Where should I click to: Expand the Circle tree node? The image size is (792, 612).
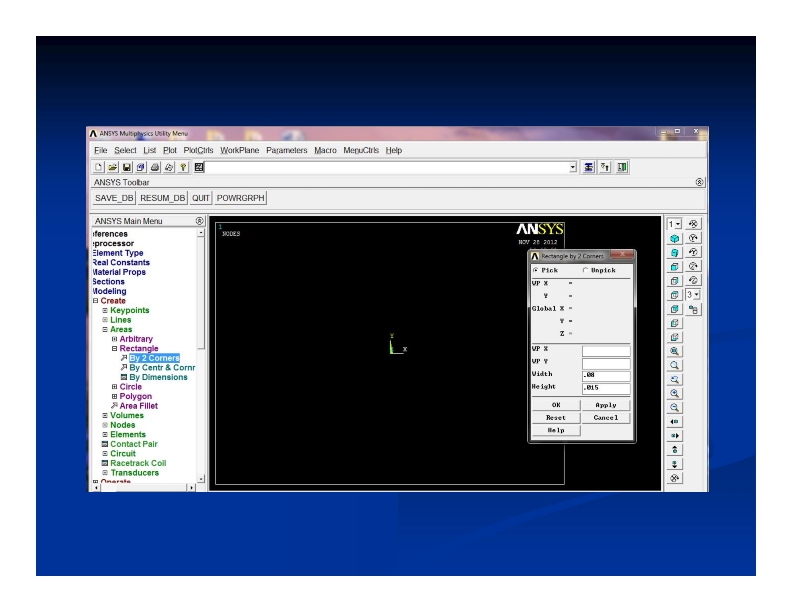[114, 386]
